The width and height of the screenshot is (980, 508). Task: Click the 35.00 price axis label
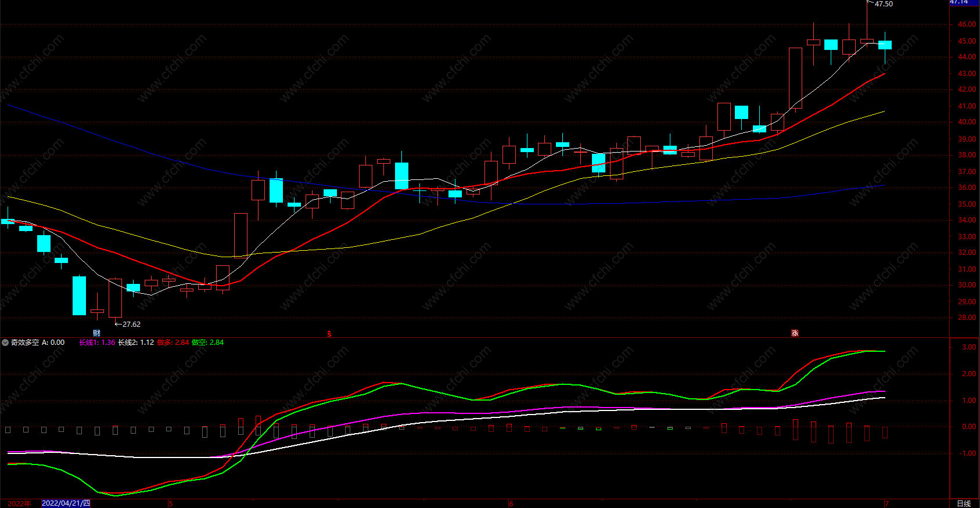[967, 204]
